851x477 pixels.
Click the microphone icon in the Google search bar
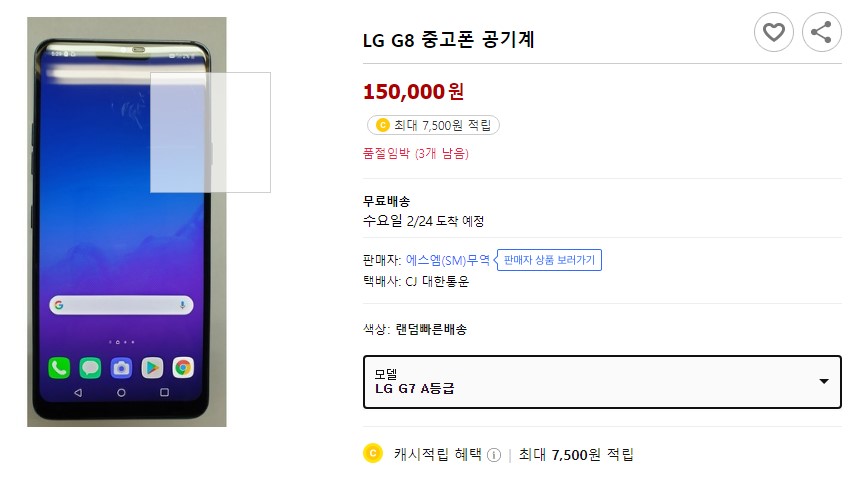coord(183,304)
